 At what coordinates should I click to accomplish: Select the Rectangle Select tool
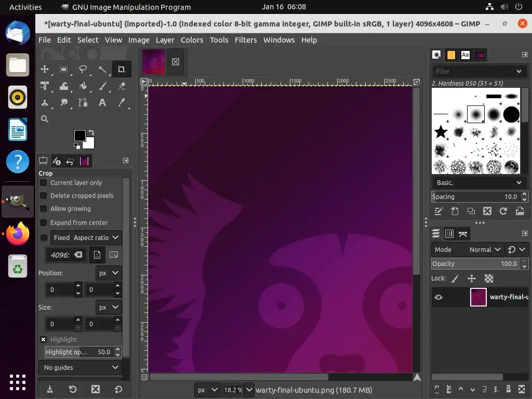(x=63, y=70)
